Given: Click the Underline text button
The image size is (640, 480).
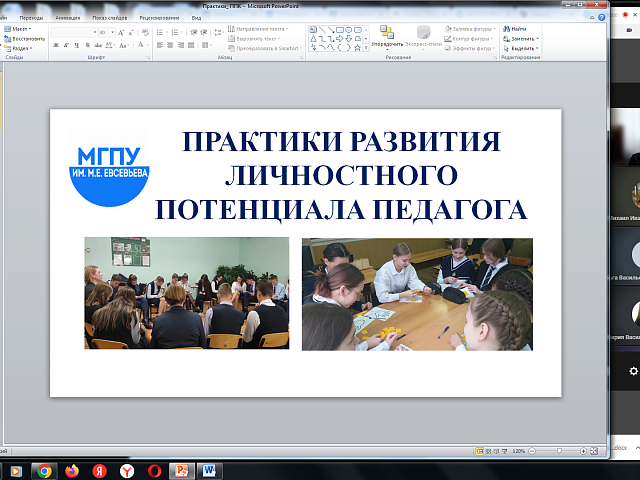Looking at the screenshot, I should [x=77, y=45].
